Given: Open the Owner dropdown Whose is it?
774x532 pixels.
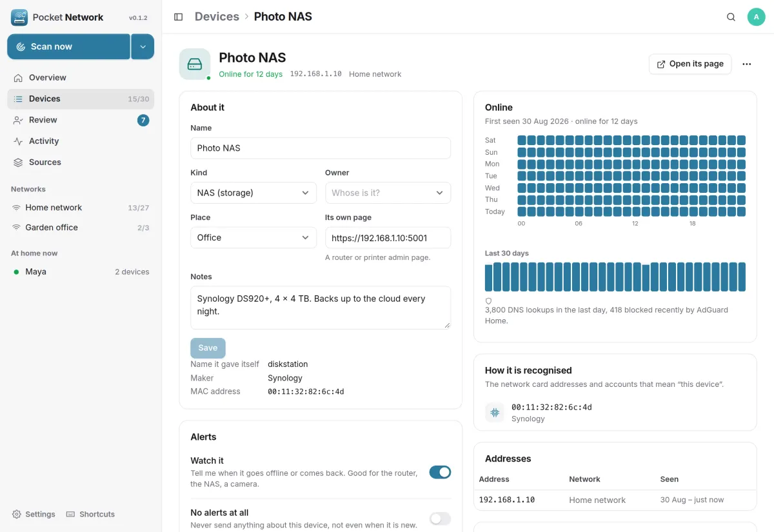Looking at the screenshot, I should (388, 193).
